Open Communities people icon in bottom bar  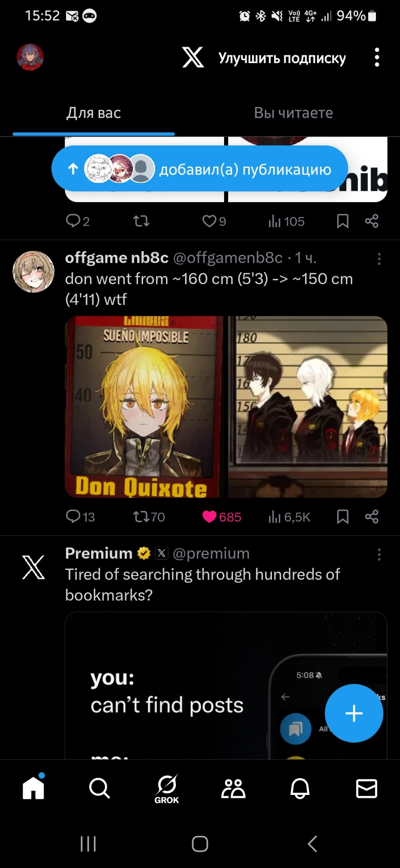[x=233, y=788]
